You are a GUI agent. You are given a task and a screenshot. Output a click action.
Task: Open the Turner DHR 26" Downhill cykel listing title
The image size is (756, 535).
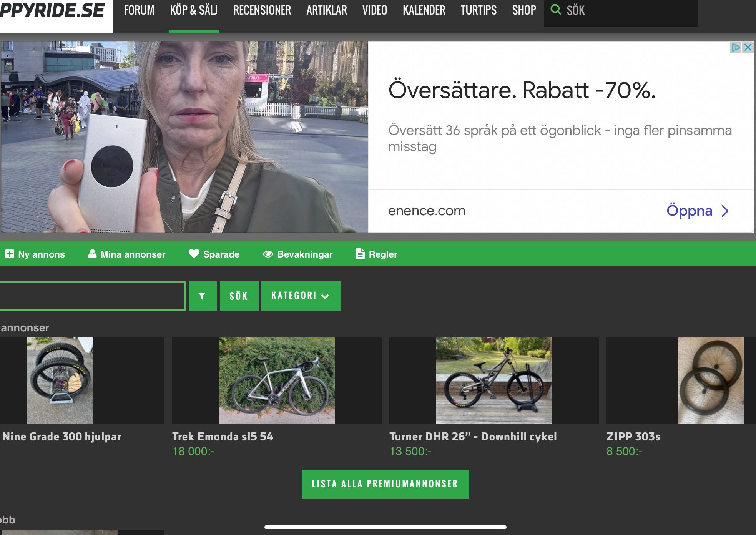[x=473, y=437]
